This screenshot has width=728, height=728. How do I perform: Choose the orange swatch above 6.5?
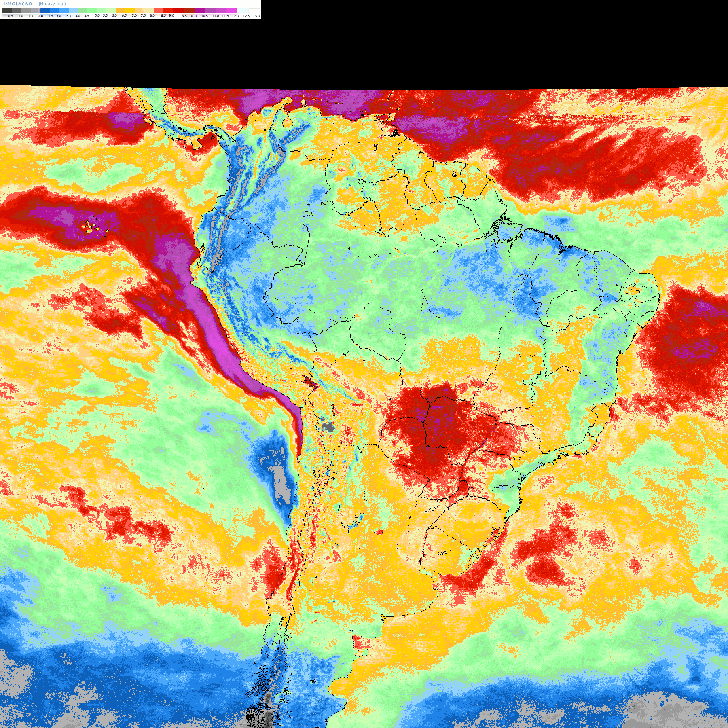[x=120, y=11]
